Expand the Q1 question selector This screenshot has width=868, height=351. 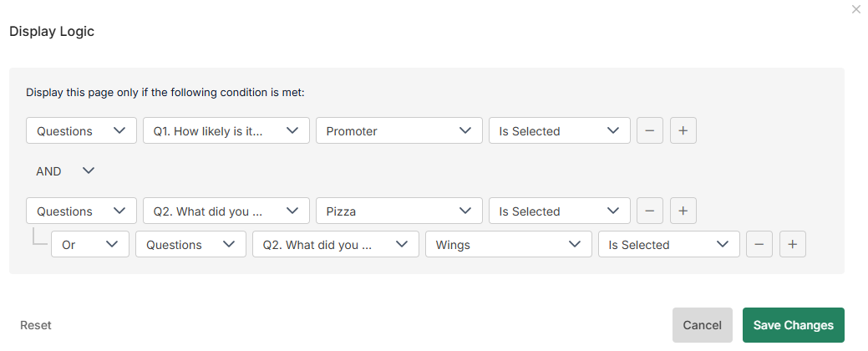pos(226,130)
